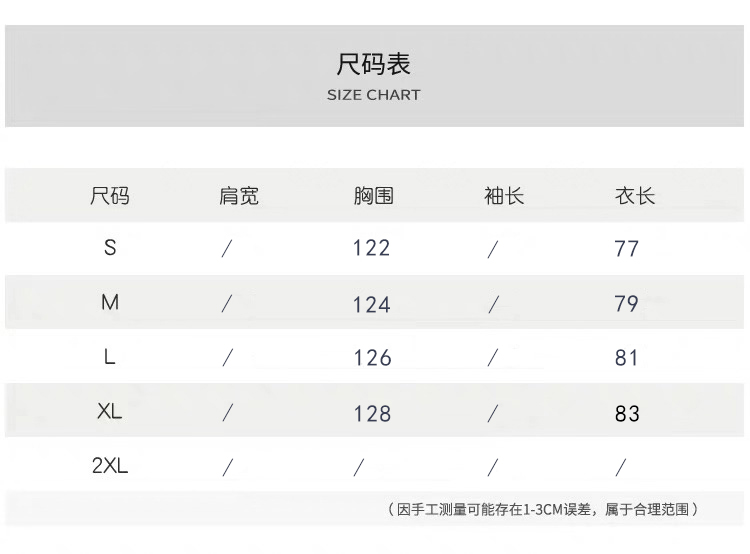Click the garment length value 83
750x554 pixels.
627,413
